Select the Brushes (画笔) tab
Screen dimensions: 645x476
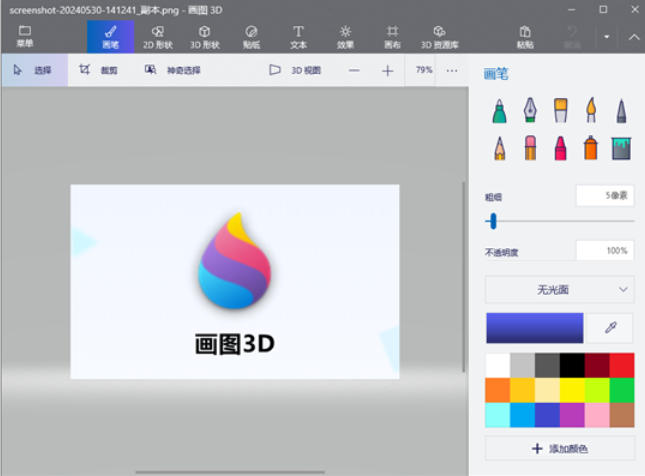coord(110,37)
